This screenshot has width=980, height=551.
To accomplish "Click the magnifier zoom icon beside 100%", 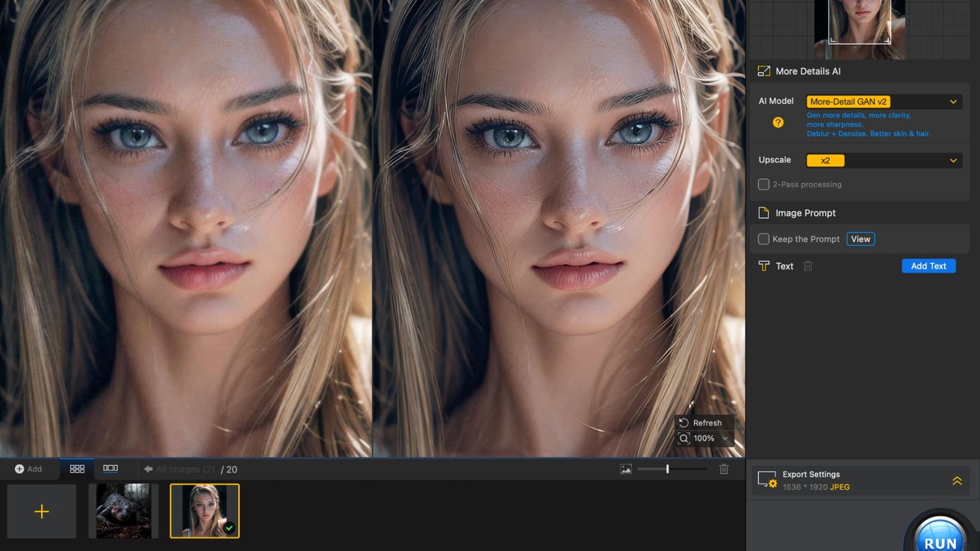I will point(683,438).
